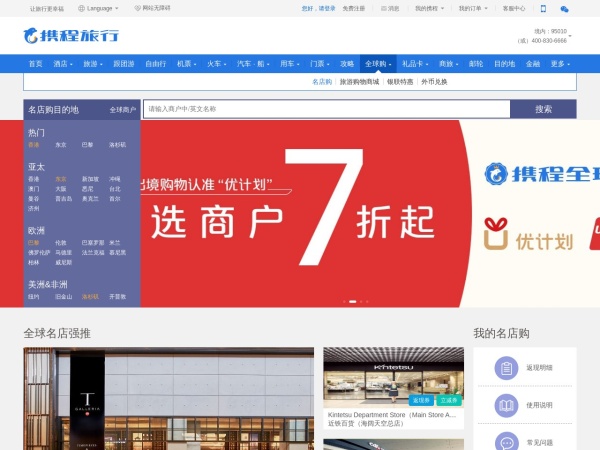
Task: Select 旅游购物商城 sub-tab
Action: tap(359, 82)
